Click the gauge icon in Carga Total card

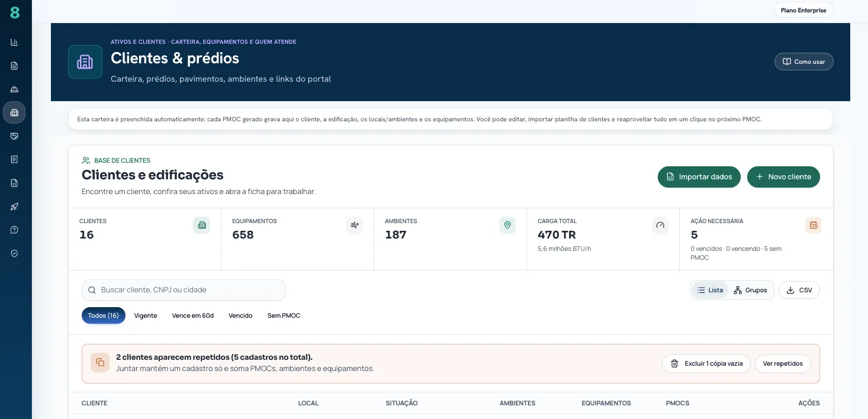660,225
